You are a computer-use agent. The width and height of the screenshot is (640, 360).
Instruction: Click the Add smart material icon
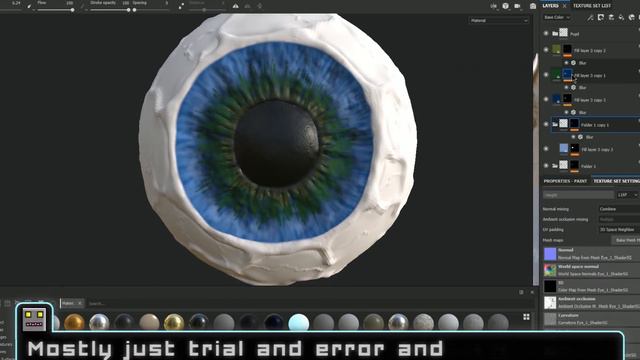631,17
